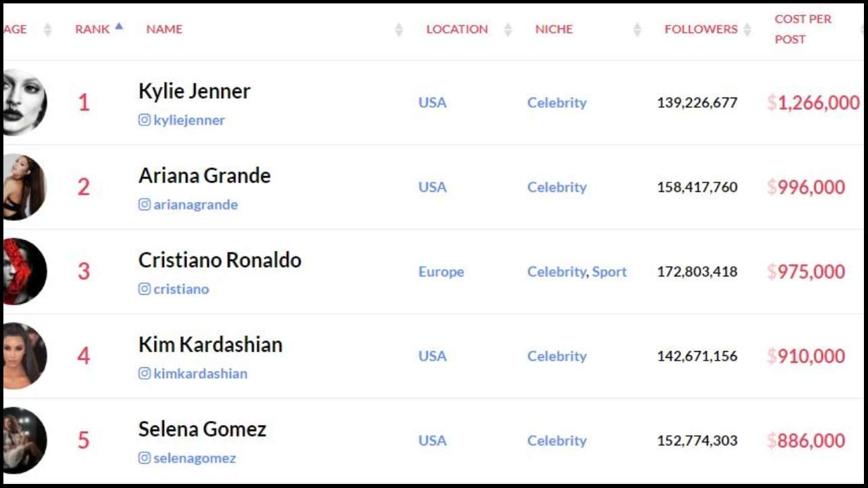
Task: Click sort arrows next to Niche column
Action: point(637,29)
